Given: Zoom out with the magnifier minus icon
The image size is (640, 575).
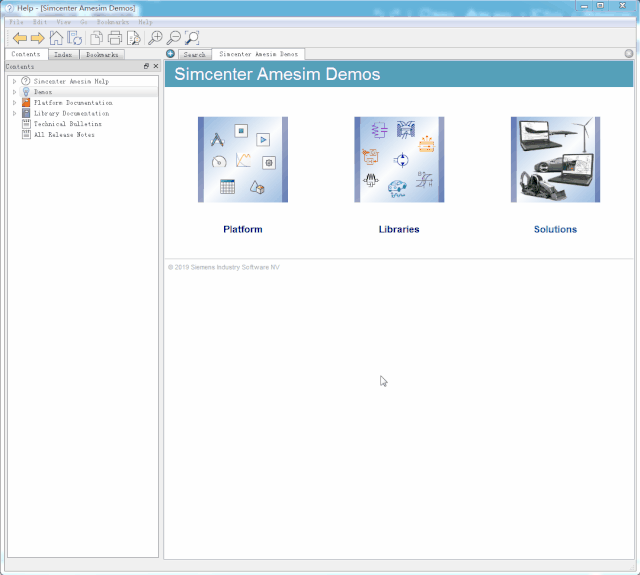Looking at the screenshot, I should pos(174,38).
